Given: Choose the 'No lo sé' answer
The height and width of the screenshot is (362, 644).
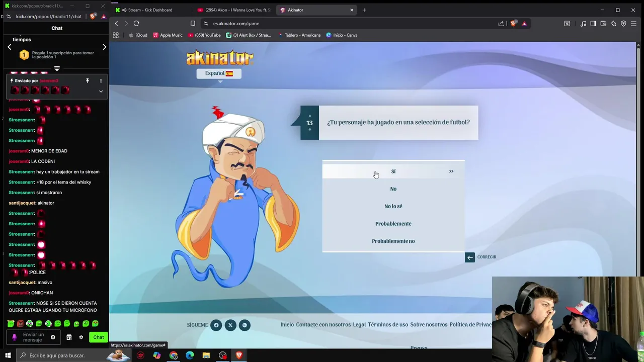Looking at the screenshot, I should 393,206.
